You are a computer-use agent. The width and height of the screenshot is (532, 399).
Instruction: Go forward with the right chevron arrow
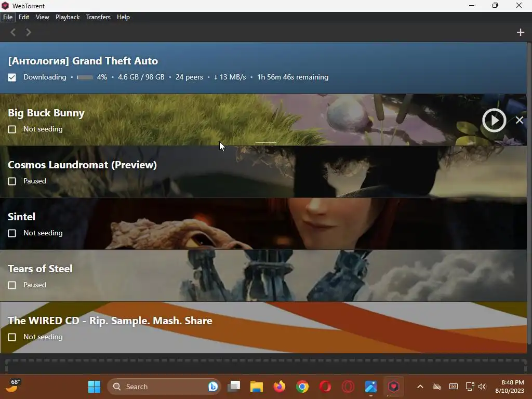[x=29, y=32]
